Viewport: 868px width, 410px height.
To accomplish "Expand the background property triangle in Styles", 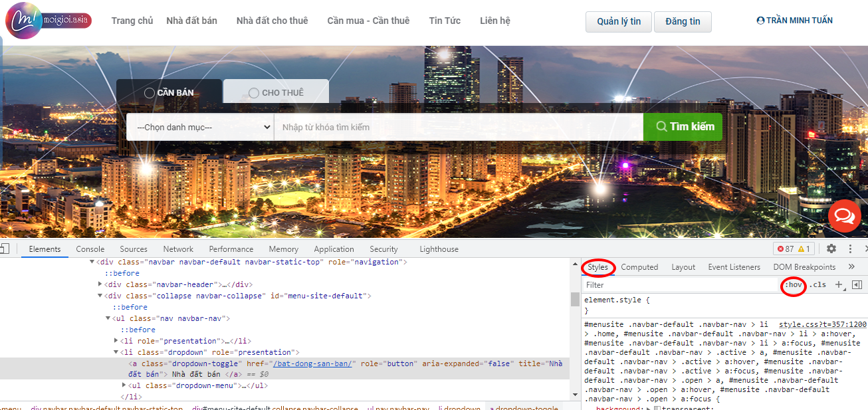I will [x=649, y=409].
